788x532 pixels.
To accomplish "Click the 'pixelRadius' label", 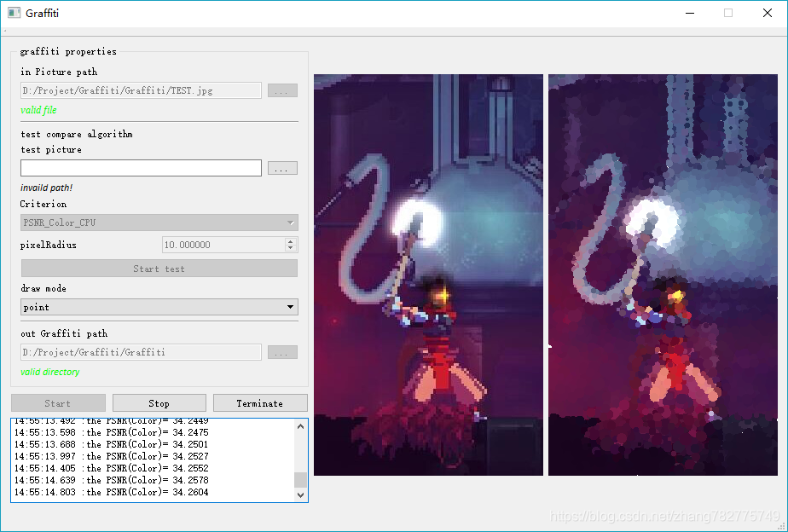I will (x=49, y=245).
